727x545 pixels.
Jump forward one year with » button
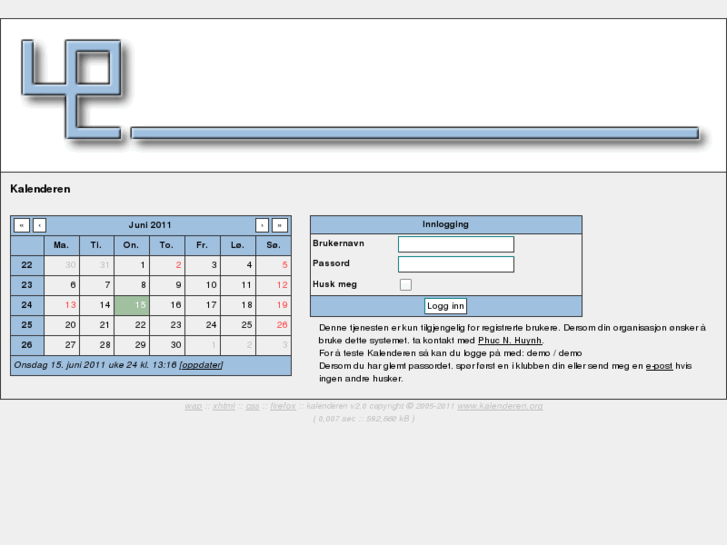[x=280, y=225]
